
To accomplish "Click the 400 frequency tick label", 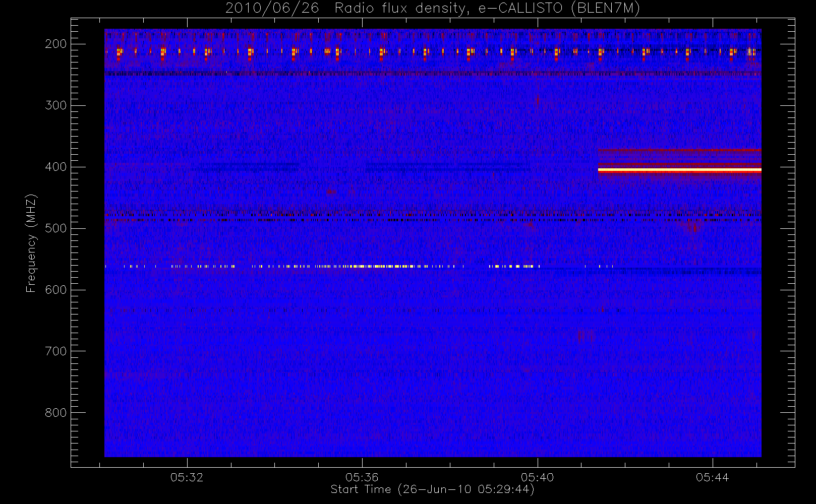I will click(x=55, y=167).
